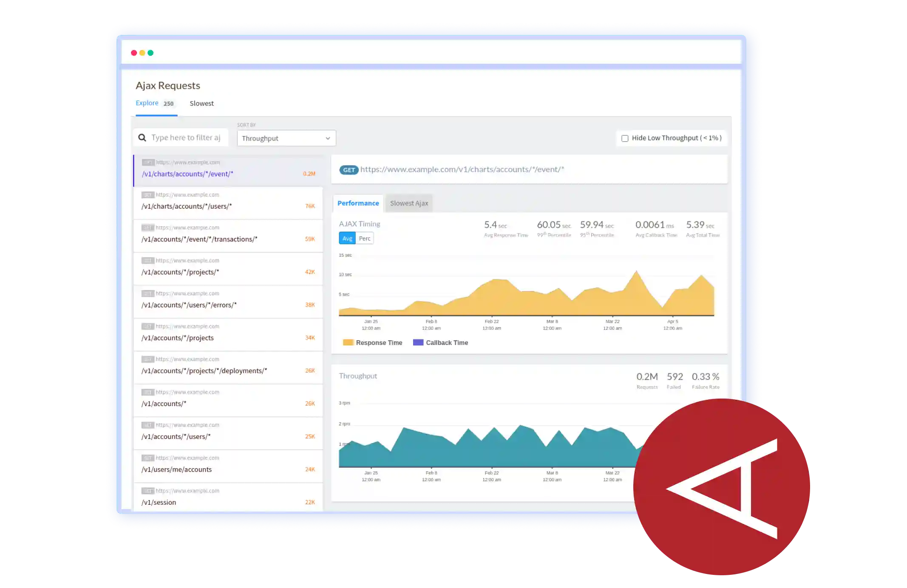Screen dimensions: 907x588
Task: Select /v1/accounts/* request row
Action: (x=228, y=401)
